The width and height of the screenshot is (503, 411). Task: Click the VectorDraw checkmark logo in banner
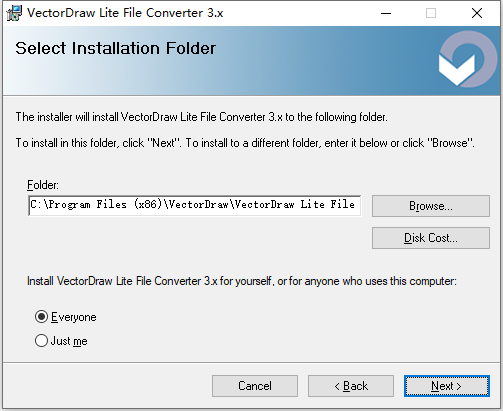click(x=468, y=59)
